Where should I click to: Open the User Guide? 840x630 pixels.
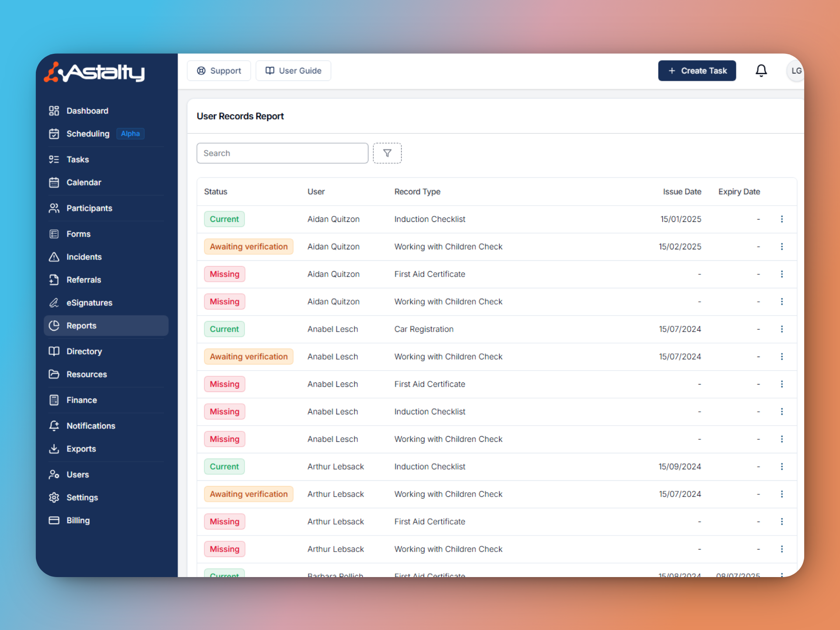(x=293, y=70)
